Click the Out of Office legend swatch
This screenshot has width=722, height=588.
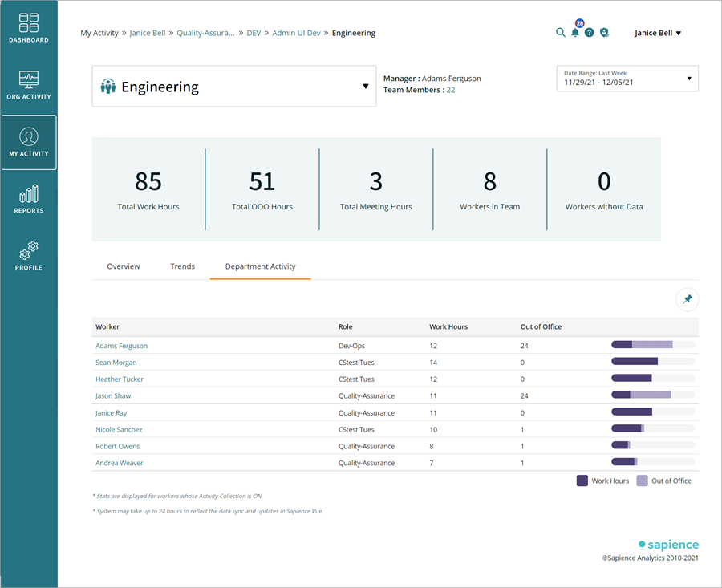point(642,481)
